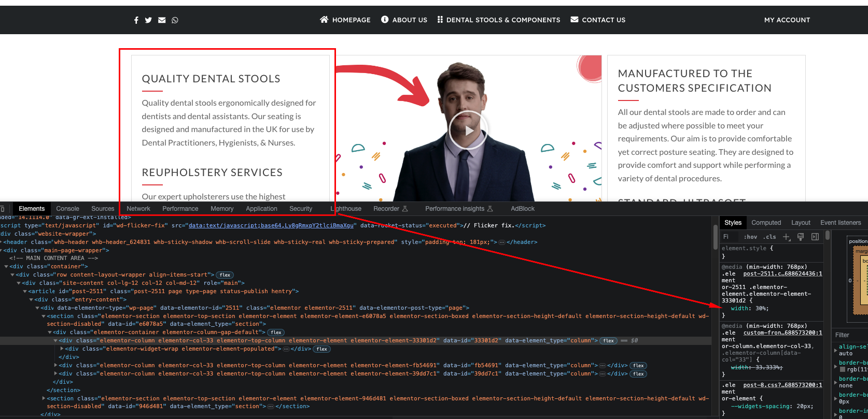The width and height of the screenshot is (868, 419).
Task: Collapse the entry-content div node
Action: coord(31,300)
